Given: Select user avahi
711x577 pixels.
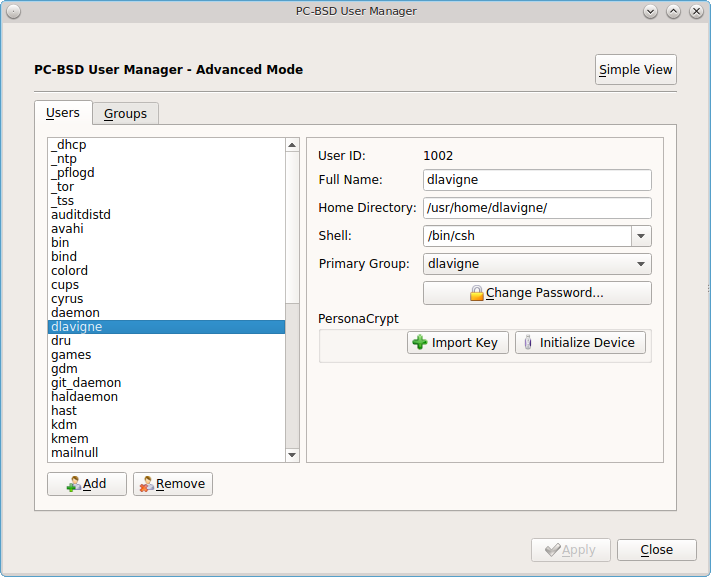Looking at the screenshot, I should 166,229.
